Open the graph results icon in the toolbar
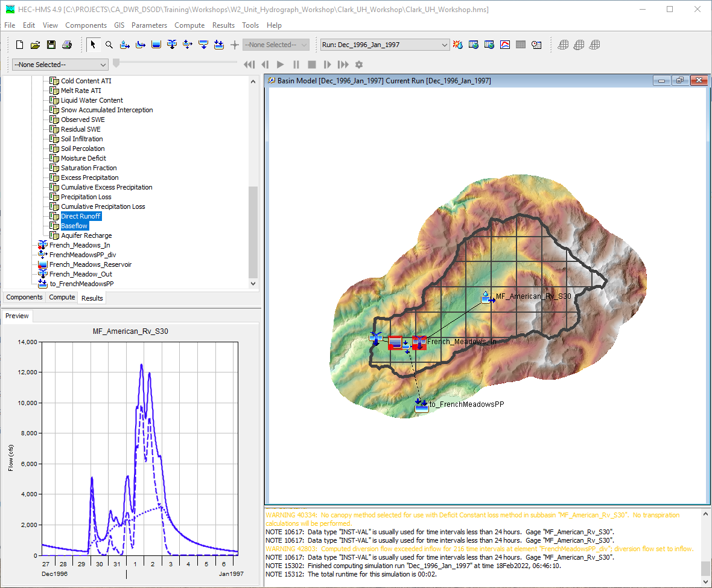 click(505, 44)
